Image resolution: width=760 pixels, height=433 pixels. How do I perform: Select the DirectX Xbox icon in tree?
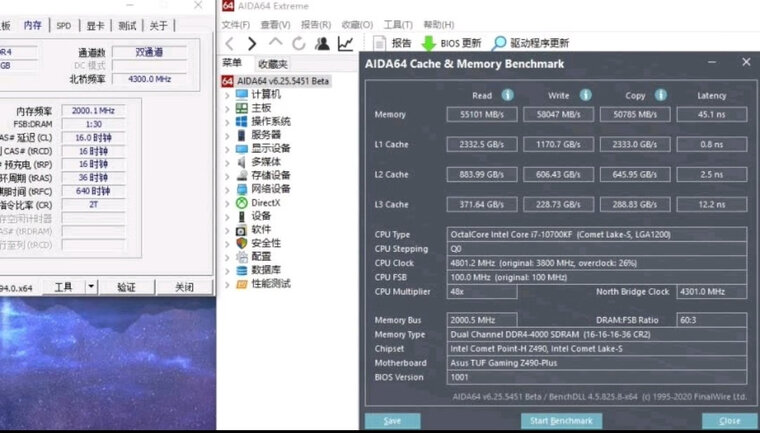pyautogui.click(x=241, y=203)
